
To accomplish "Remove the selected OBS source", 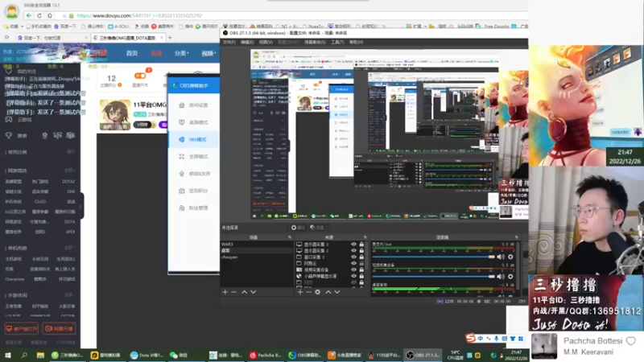I will [309, 292].
